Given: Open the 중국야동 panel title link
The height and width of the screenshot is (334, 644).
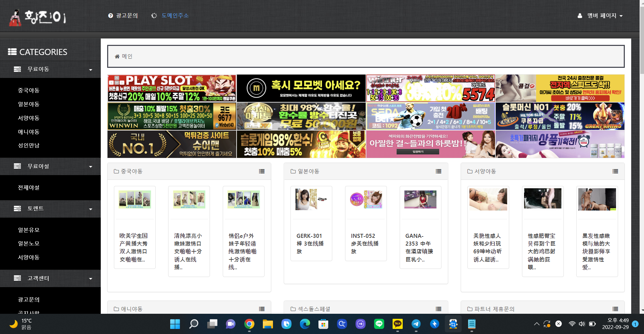Looking at the screenshot, I should (x=131, y=171).
